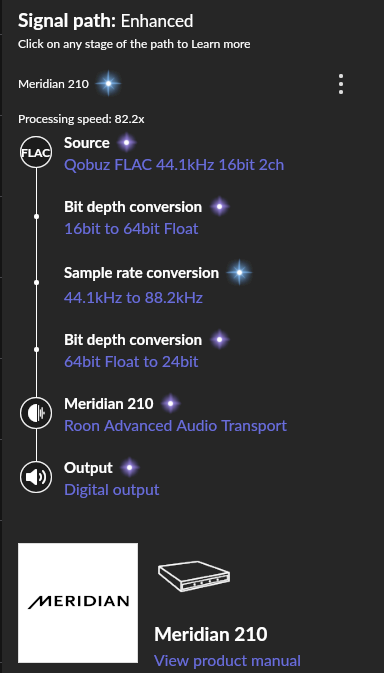384x673 pixels.
Task: Open Qobuz FLAC 44.1kHz 16bit 2ch details
Action: point(174,165)
